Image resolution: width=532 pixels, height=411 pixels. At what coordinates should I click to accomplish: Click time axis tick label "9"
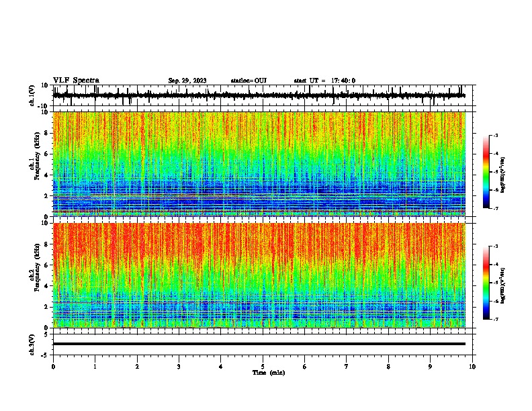click(x=430, y=367)
